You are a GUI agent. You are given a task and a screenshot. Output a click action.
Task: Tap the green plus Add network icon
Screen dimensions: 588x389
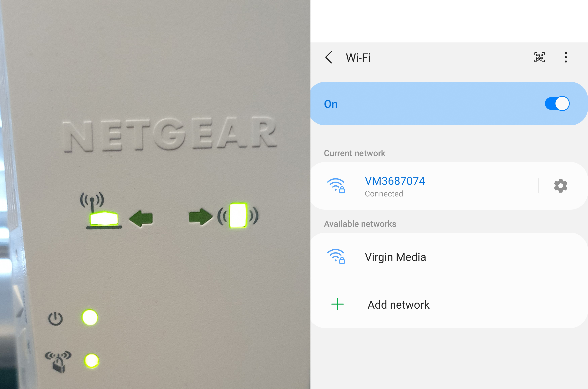coord(337,304)
